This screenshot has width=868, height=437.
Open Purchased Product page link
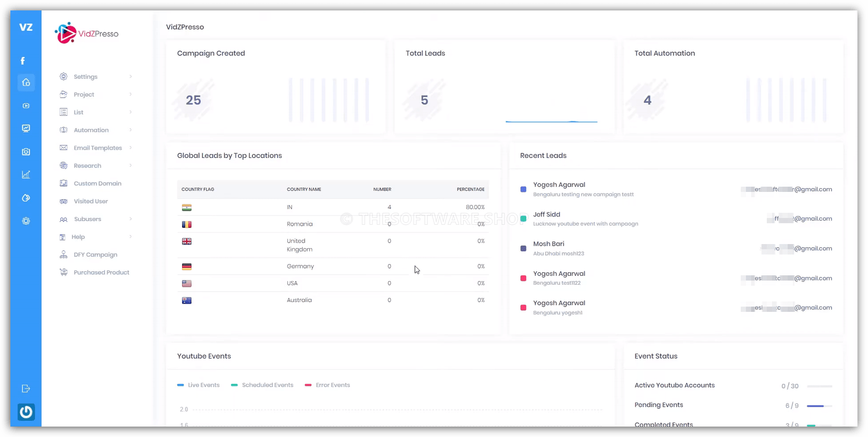101,273
